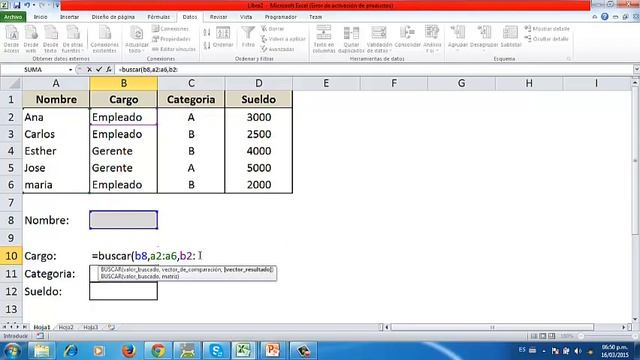This screenshot has width=640, height=360.
Task: Open insert function fx icon
Action: pyautogui.click(x=109, y=69)
